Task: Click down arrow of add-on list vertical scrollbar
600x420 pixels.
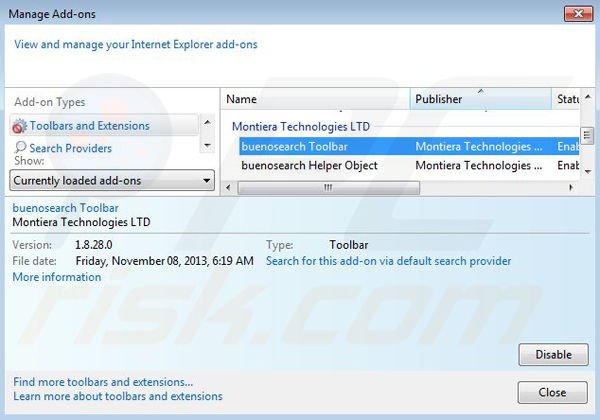Action: tap(588, 172)
